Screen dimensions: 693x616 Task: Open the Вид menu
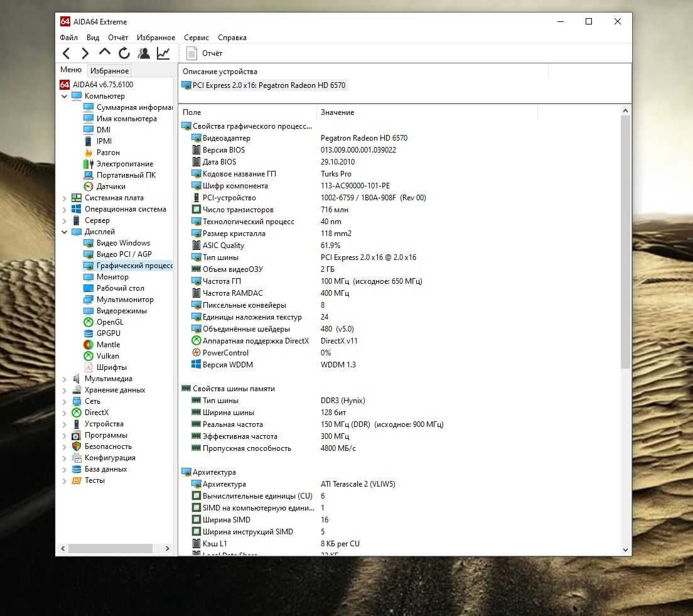(93, 38)
